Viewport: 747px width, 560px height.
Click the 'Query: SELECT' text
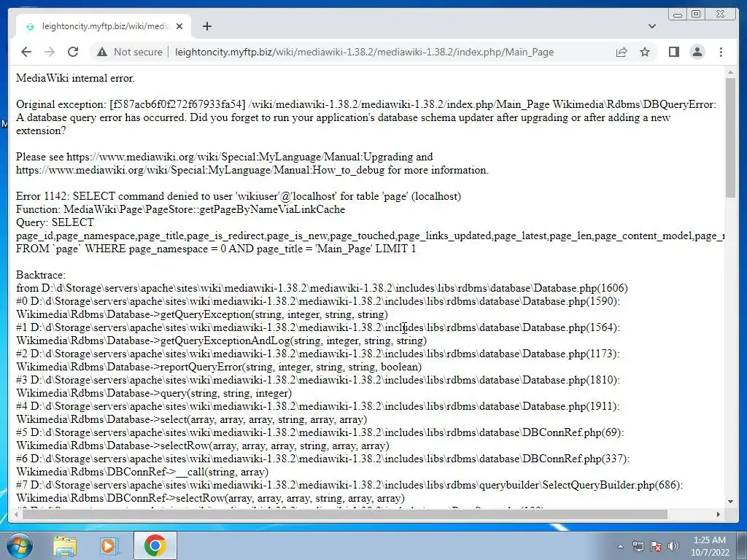[55, 222]
